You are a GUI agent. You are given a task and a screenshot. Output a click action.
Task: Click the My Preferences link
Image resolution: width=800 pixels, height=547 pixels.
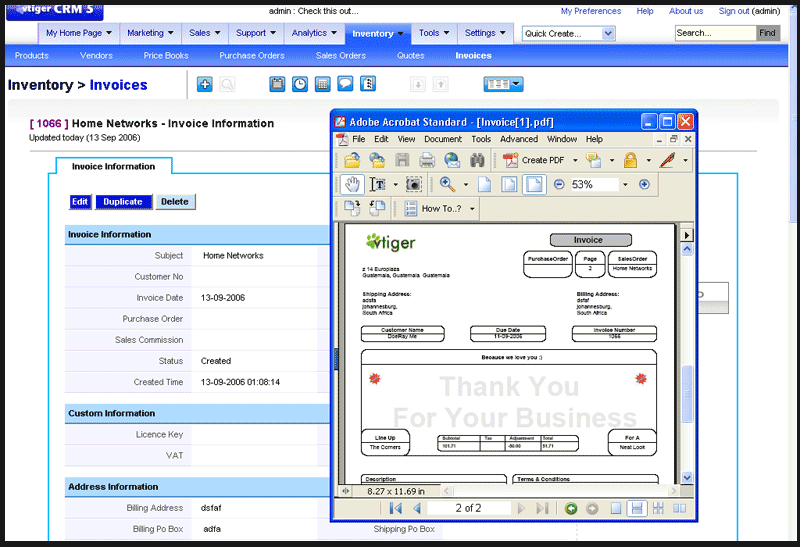591,11
